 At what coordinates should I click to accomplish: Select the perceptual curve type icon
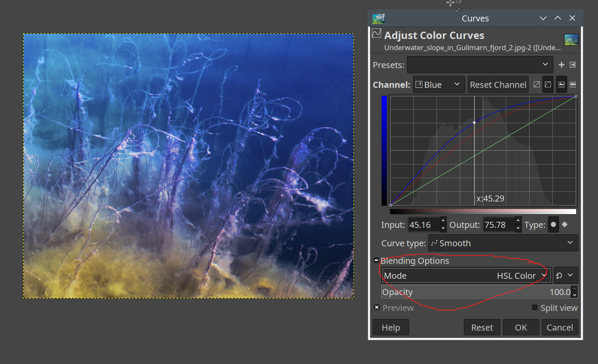(x=548, y=84)
